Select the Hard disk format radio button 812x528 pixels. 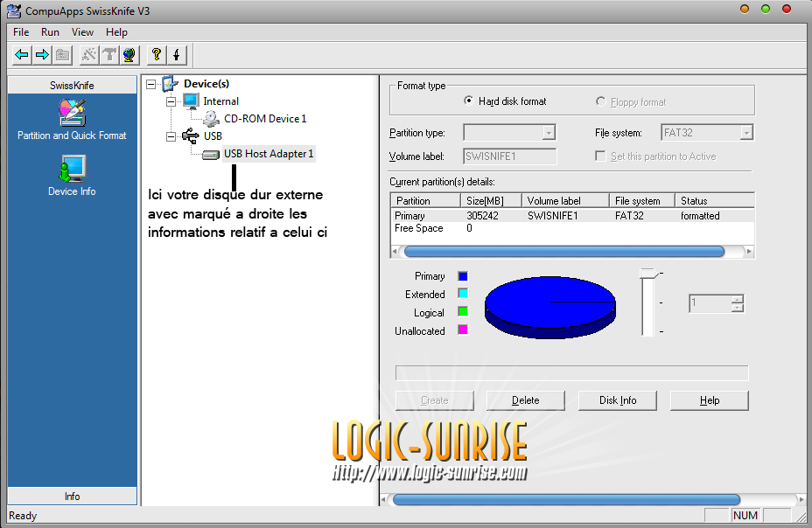468,101
